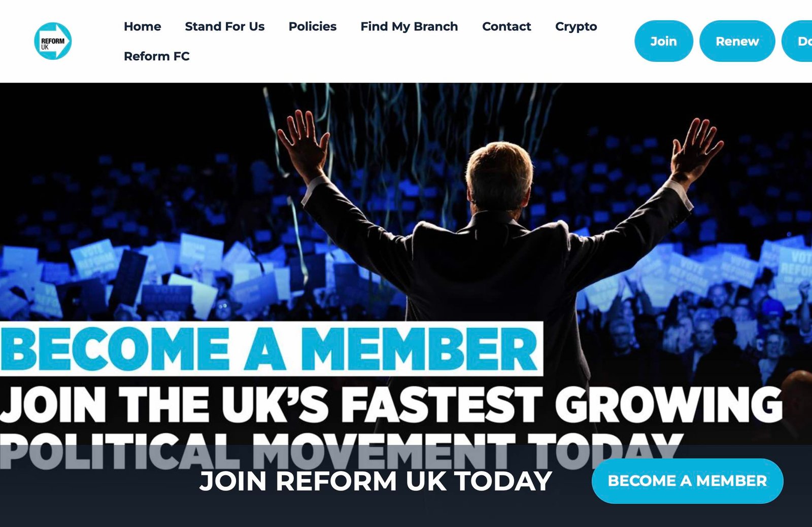Click the Become a Member pill button

(687, 481)
